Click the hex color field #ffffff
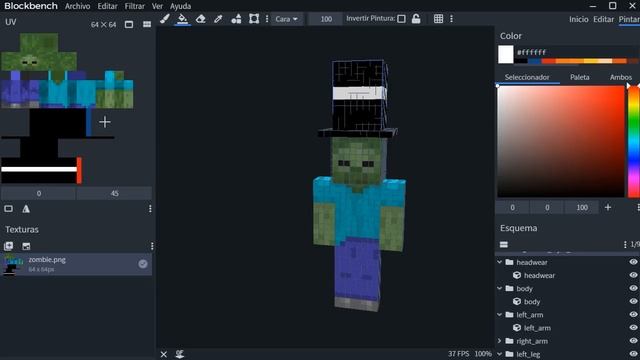This screenshot has width=640, height=360. click(x=531, y=52)
